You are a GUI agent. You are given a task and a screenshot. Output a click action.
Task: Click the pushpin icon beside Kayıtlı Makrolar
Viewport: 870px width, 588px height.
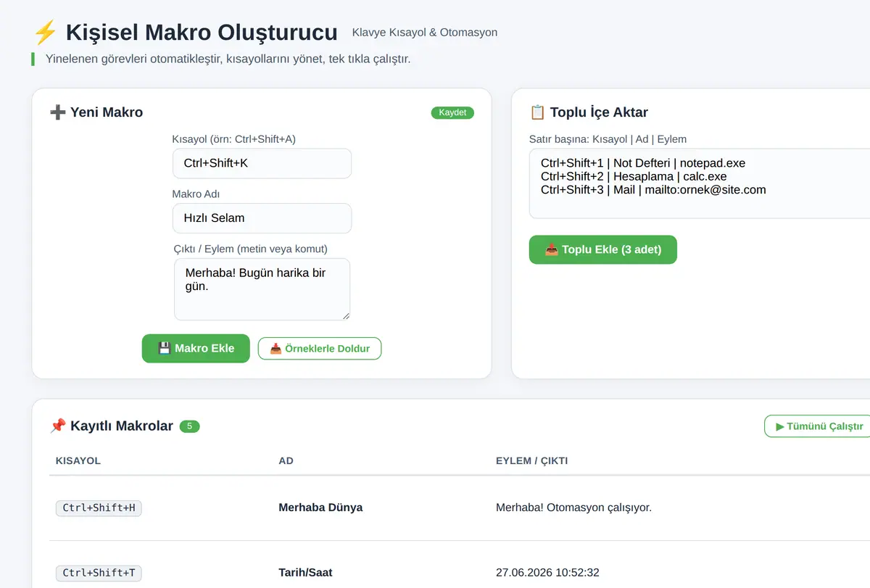pos(57,426)
